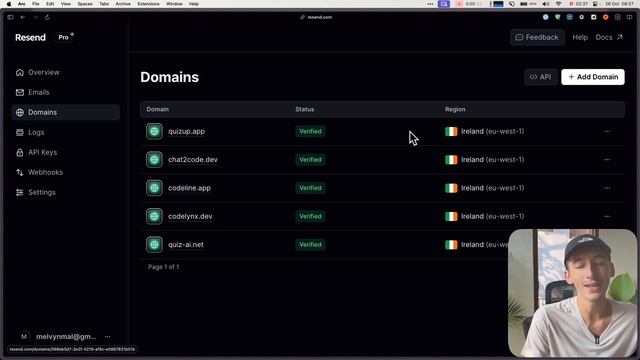Click the Page 1 of 1 text
This screenshot has width=640, height=360.
coord(163,267)
